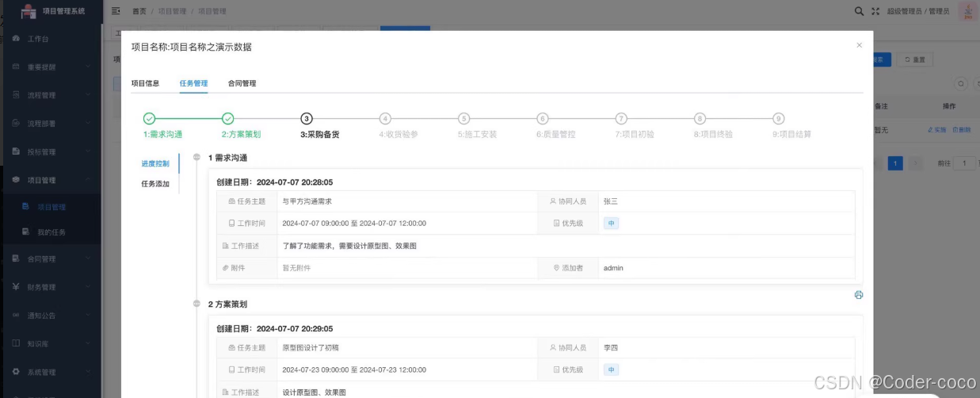Click collaborator name 张三

pos(611,201)
